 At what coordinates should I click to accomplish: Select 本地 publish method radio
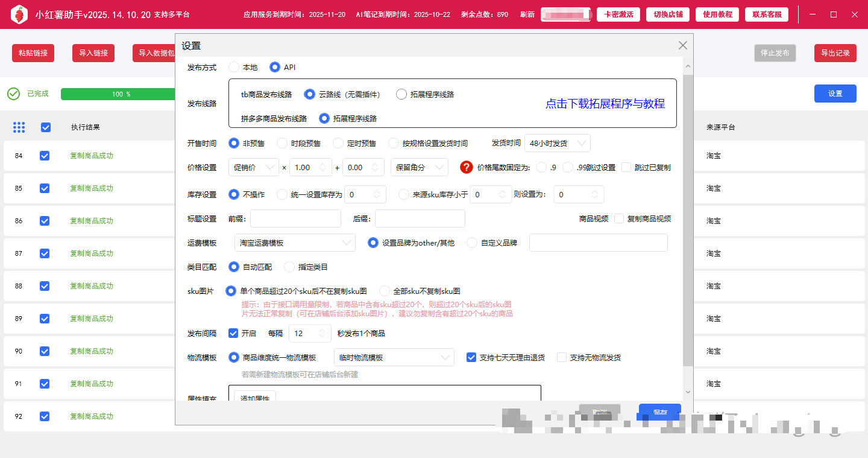234,67
